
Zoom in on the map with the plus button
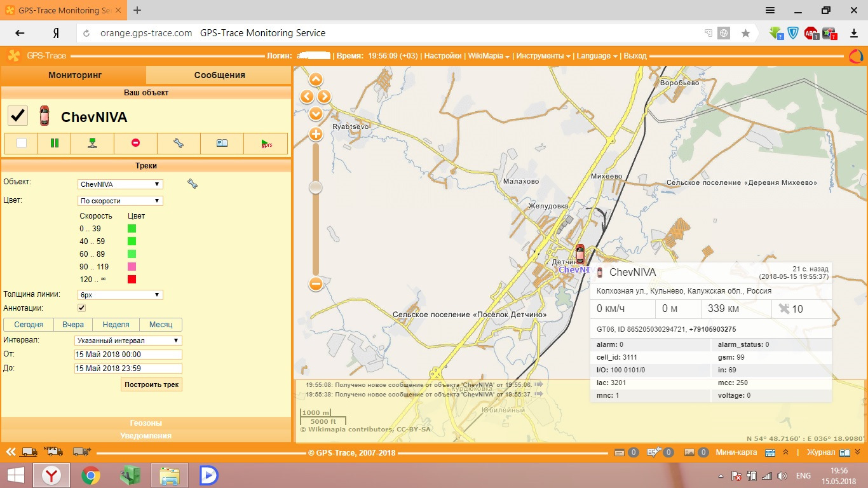[x=316, y=134]
